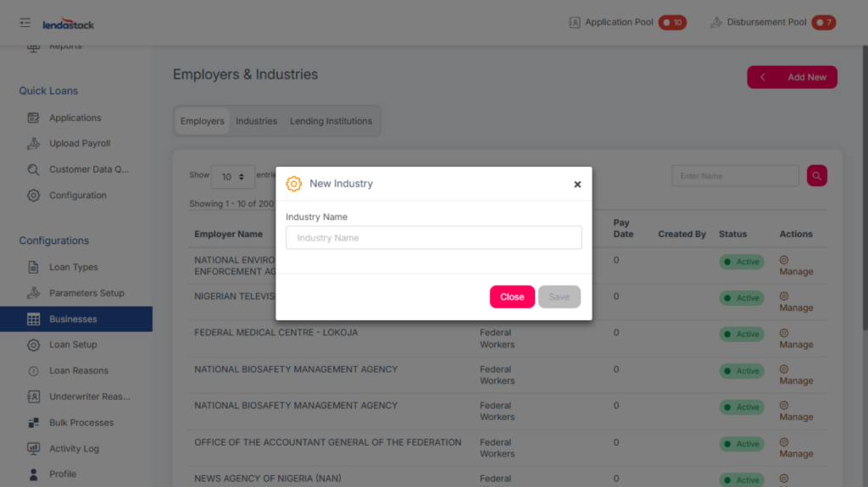
Task: Click the Enter Name search field
Action: pos(734,176)
